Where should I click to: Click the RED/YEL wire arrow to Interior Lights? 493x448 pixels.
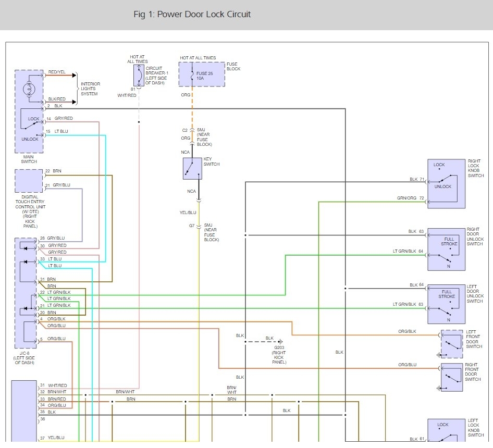[74, 75]
